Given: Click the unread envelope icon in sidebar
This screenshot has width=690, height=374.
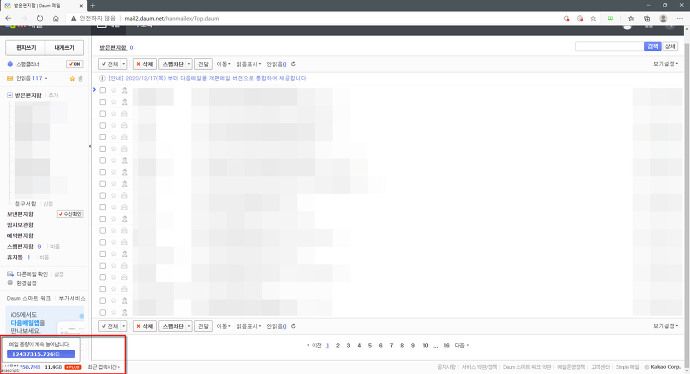Looking at the screenshot, I should coord(10,78).
